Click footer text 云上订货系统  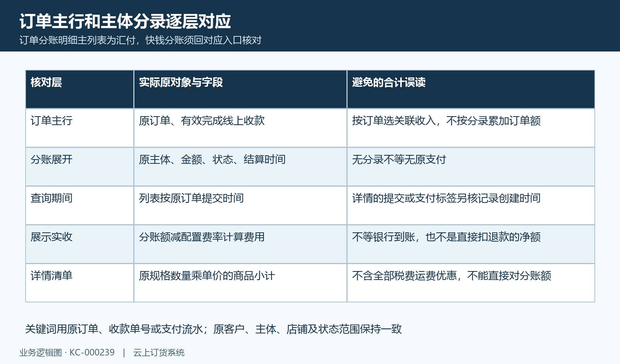point(159,353)
